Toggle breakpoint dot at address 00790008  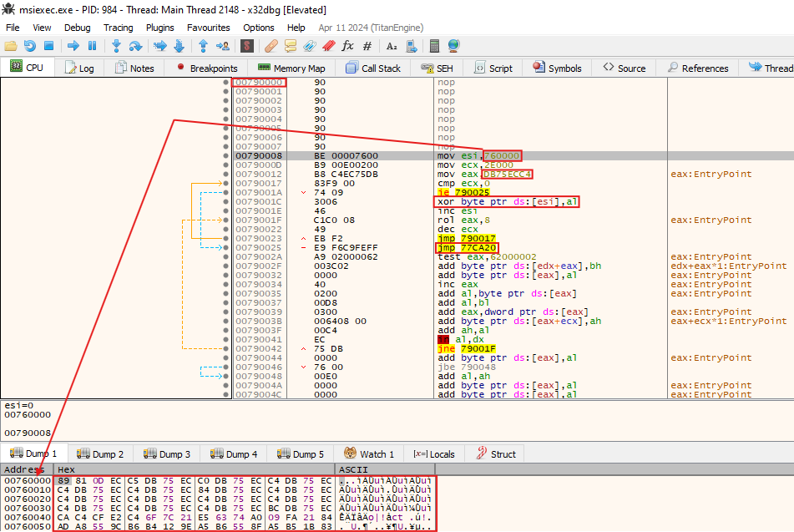226,156
